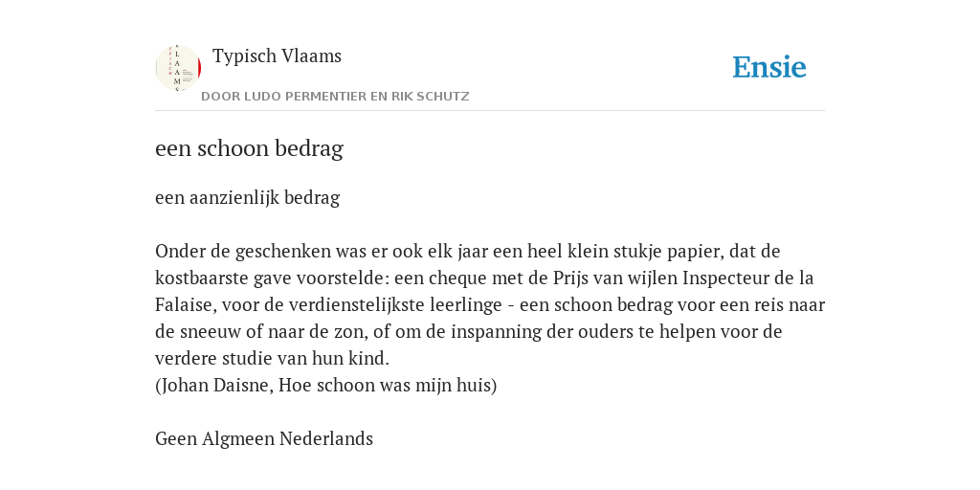
Task: Click the citation Johan Daisne, Hoe schoon was mijn huis
Action: [x=325, y=385]
